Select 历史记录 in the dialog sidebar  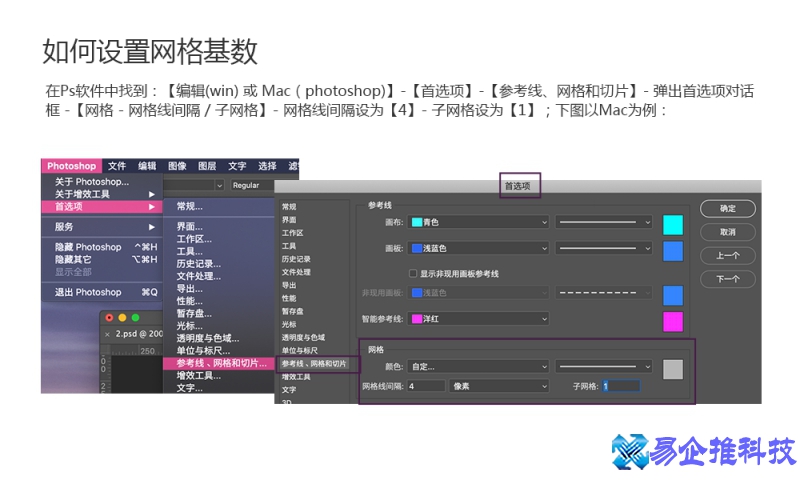pos(296,259)
